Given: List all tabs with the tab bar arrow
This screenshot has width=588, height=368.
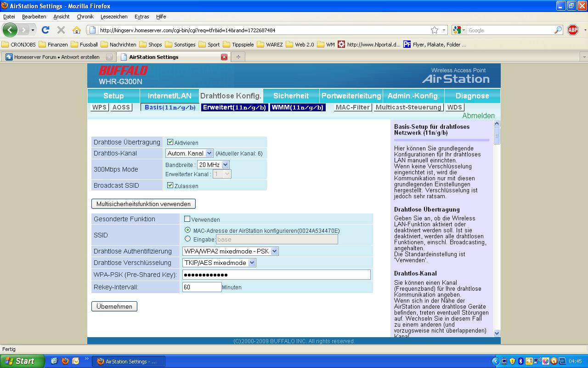Looking at the screenshot, I should tap(584, 57).
